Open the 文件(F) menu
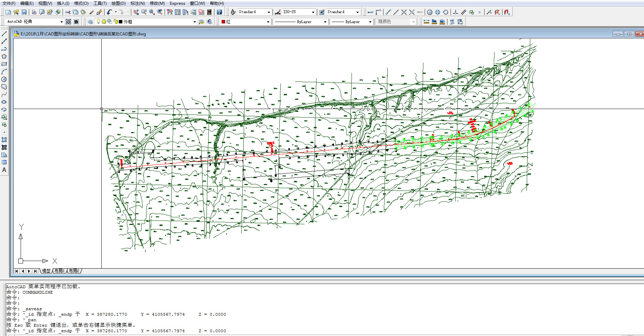 (9, 3)
